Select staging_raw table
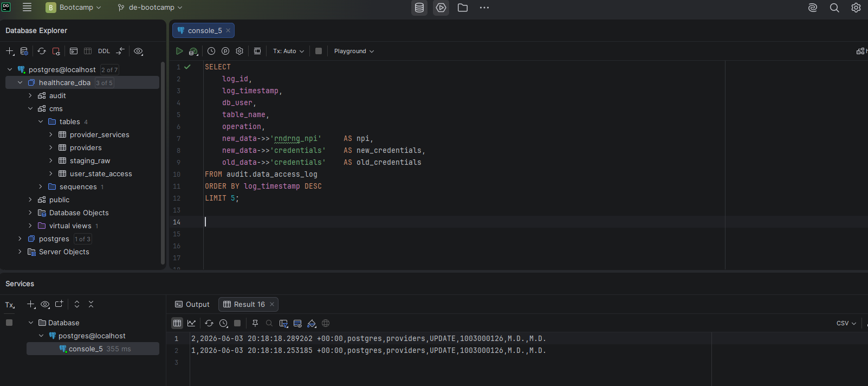The height and width of the screenshot is (386, 868). [x=90, y=160]
